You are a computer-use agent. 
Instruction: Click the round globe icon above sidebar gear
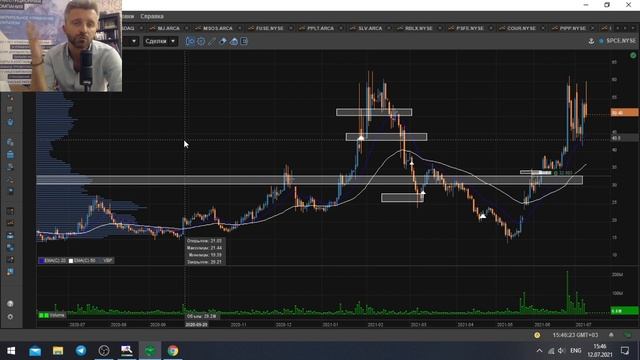(x=10, y=304)
